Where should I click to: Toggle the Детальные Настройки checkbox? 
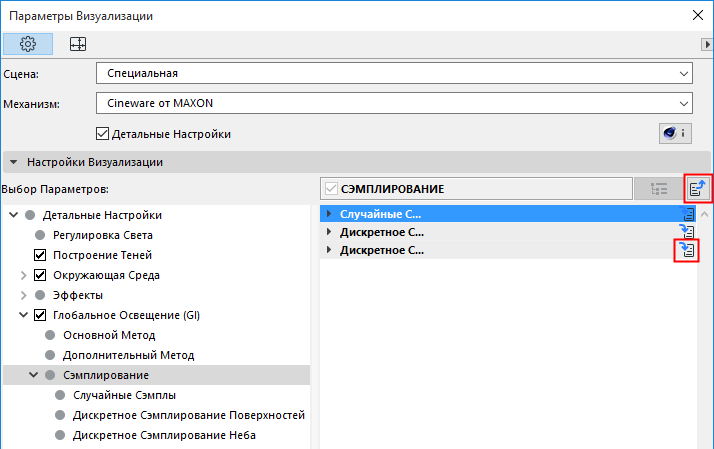pyautogui.click(x=102, y=134)
